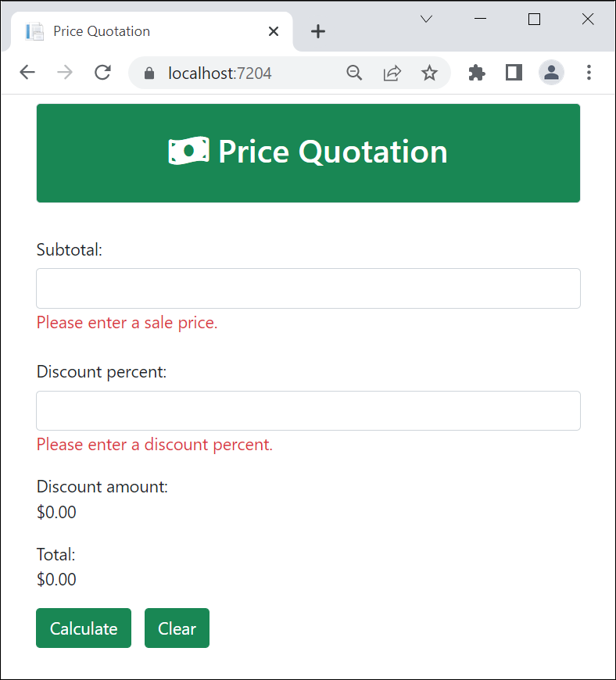Screen dimensions: 616x680
Task: Open a new browser tab
Action: pyautogui.click(x=317, y=31)
